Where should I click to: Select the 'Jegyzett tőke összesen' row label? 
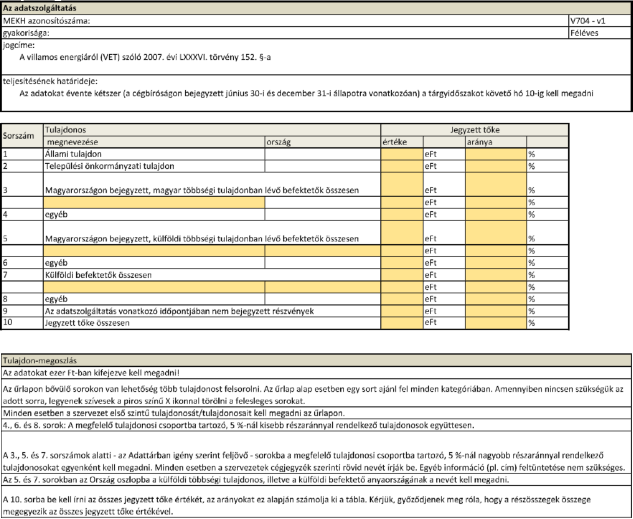[87, 323]
